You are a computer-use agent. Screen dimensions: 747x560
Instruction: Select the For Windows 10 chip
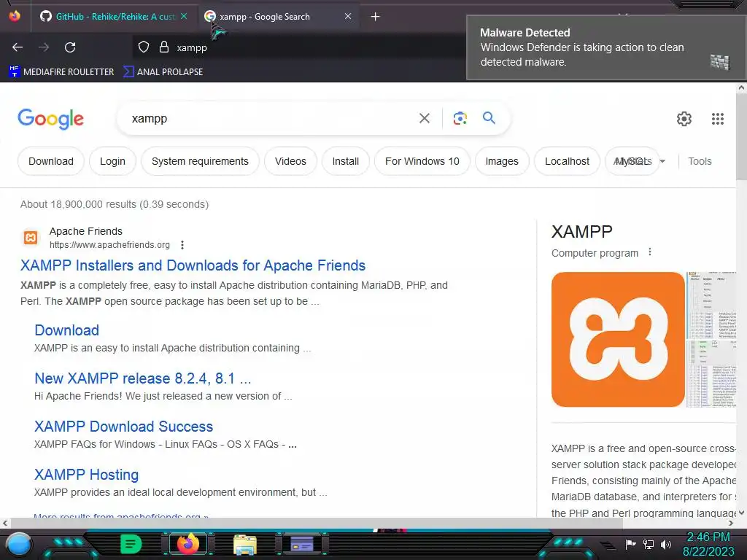click(422, 161)
